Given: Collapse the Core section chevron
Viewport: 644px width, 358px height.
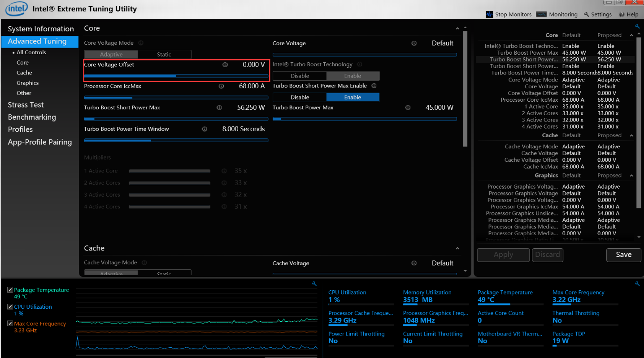Looking at the screenshot, I should tap(457, 29).
